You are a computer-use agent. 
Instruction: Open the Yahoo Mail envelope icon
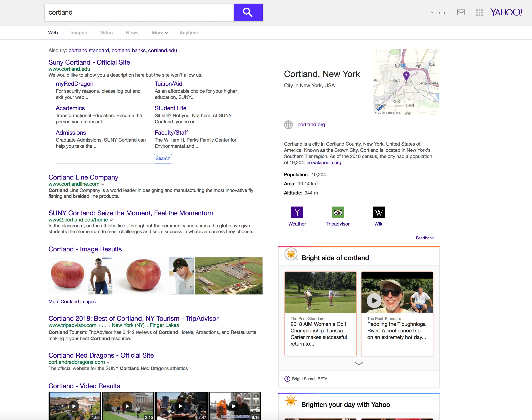[461, 13]
